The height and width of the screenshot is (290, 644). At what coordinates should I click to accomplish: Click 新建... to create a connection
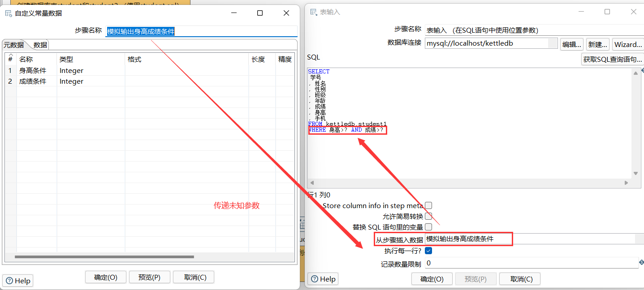(597, 44)
